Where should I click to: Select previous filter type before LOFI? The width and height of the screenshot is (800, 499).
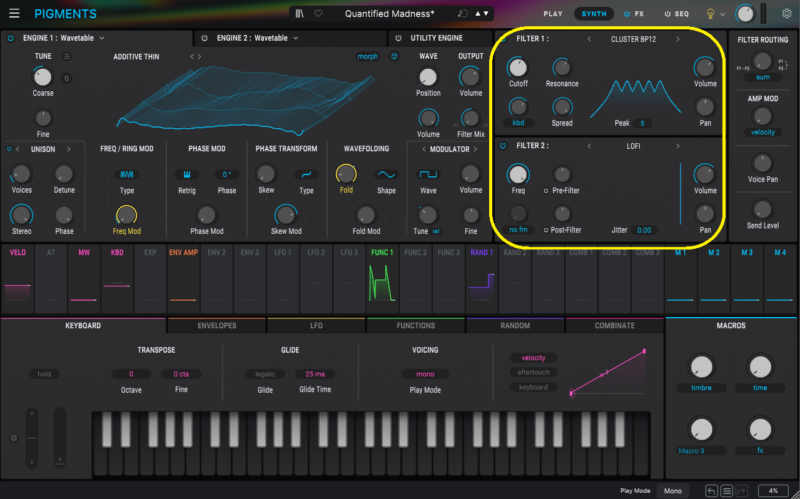(x=589, y=146)
